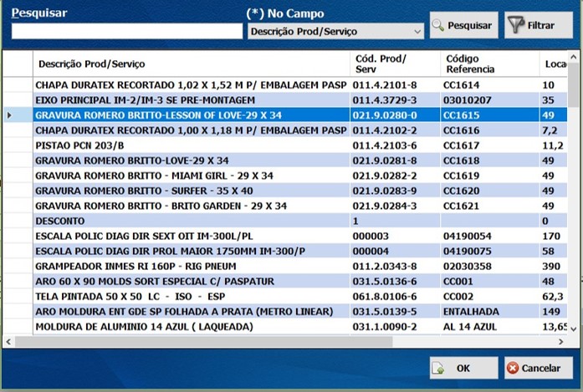Select row CHAPA DURATEX RECORTADO 1,02 X 1,52 M
The height and width of the screenshot is (392, 583).
click(x=299, y=85)
